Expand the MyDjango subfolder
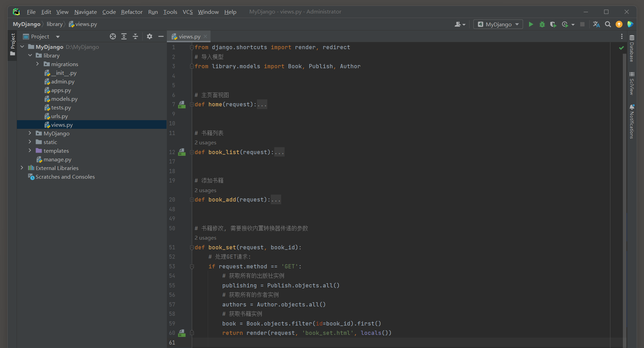 click(30, 133)
